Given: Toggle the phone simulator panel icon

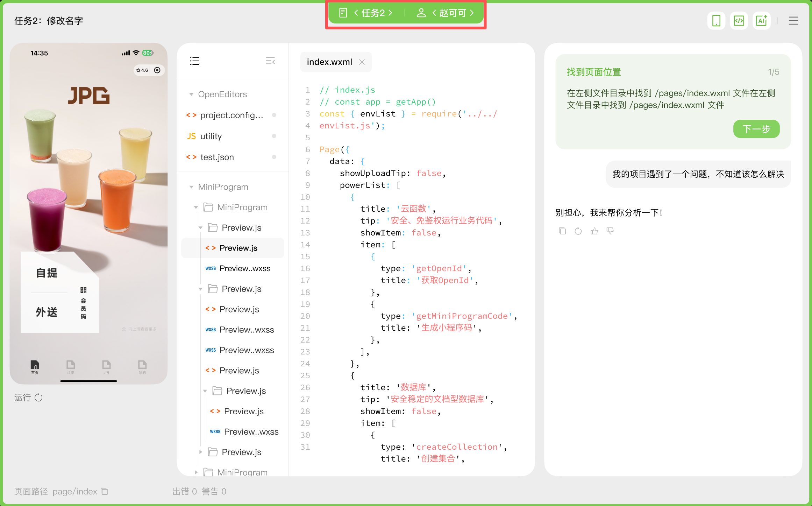Looking at the screenshot, I should (x=716, y=21).
